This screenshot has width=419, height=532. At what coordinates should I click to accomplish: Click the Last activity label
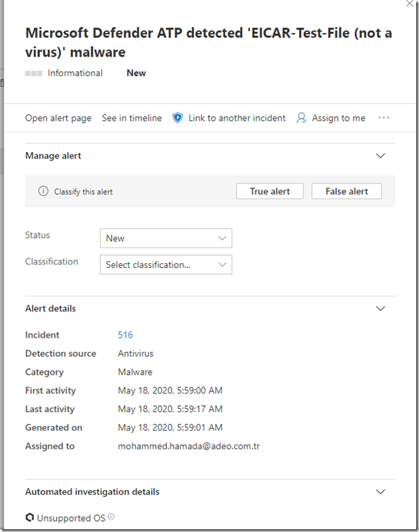50,409
